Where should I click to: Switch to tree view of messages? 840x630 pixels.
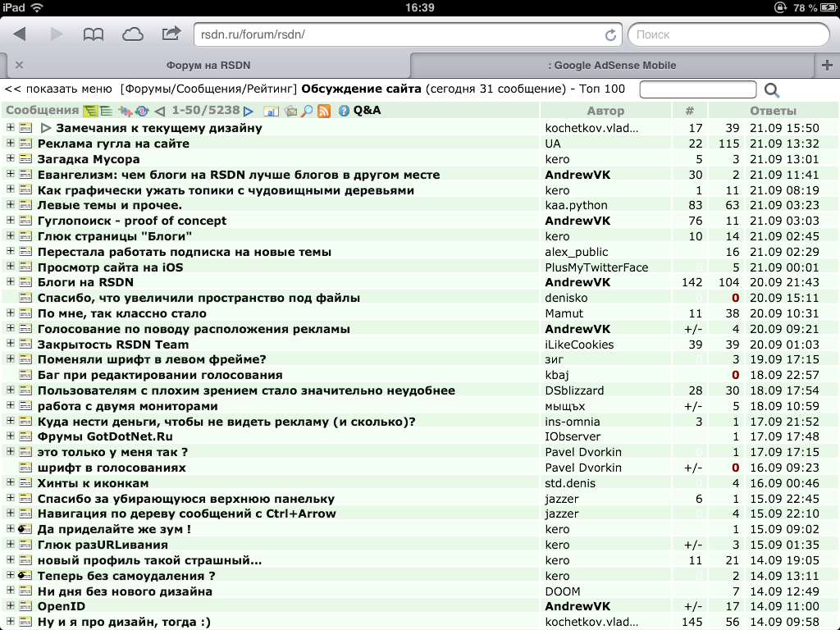pos(90,111)
